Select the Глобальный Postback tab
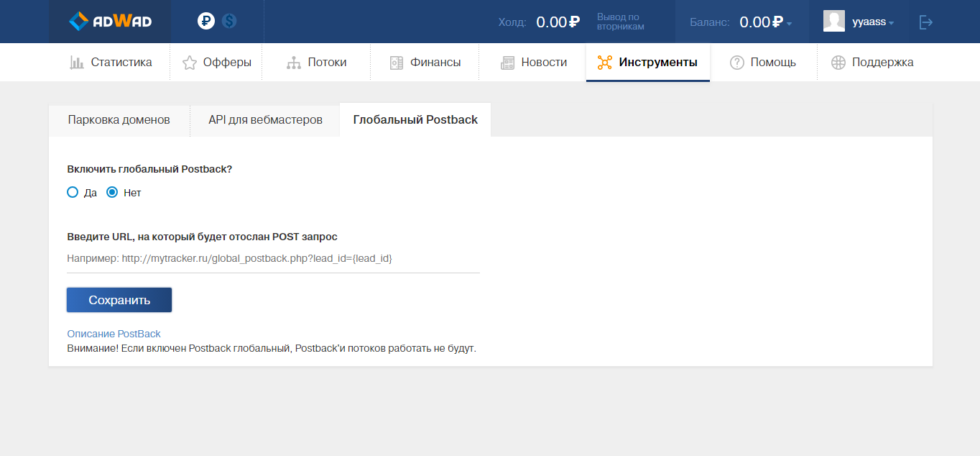Screen dimensions: 980x456 click(x=415, y=120)
